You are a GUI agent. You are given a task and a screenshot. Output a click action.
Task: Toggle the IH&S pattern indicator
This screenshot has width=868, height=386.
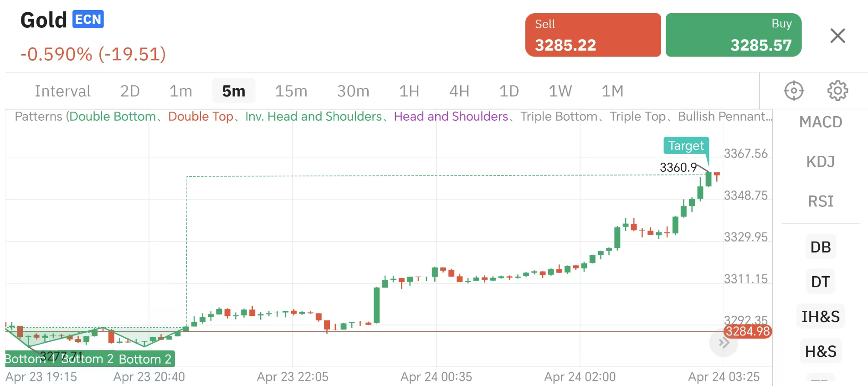coord(821,316)
